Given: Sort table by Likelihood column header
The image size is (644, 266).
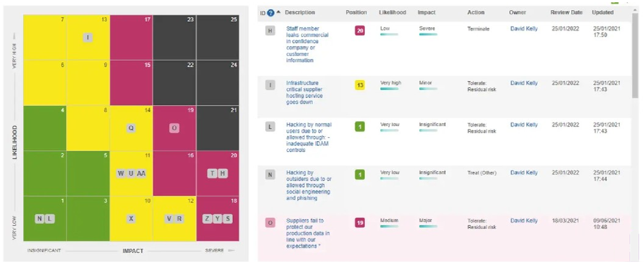Looking at the screenshot, I should click(392, 12).
